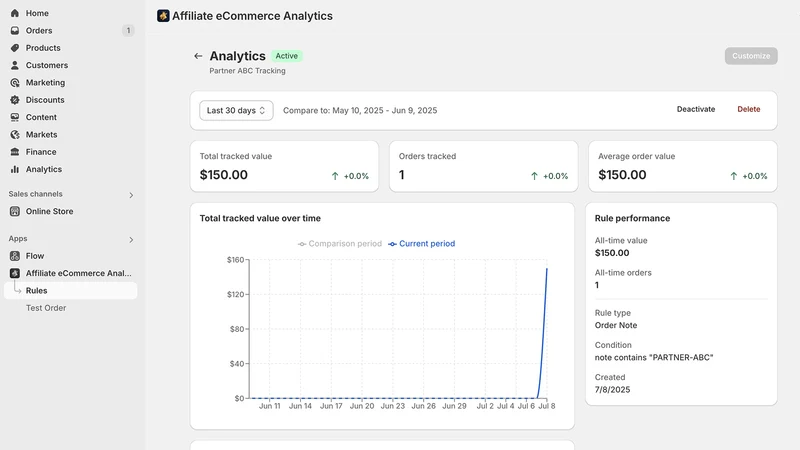This screenshot has width=800, height=450.
Task: Click the Flow app icon
Action: 15,256
